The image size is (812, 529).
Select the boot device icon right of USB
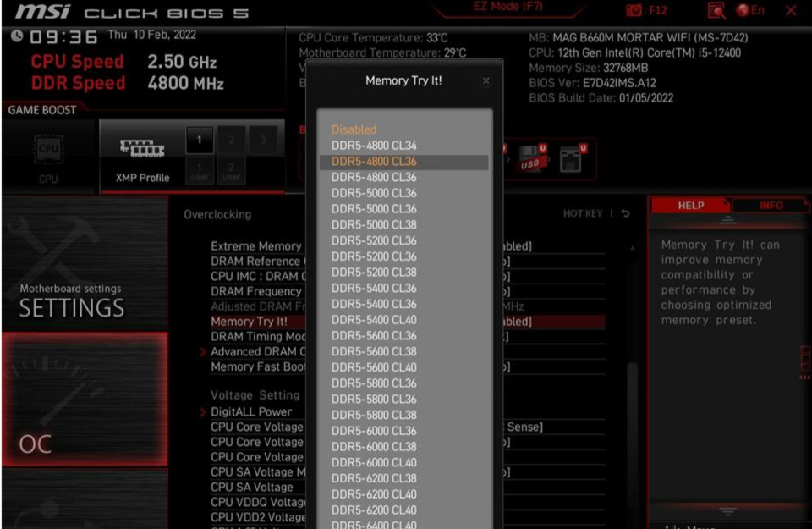pyautogui.click(x=572, y=158)
